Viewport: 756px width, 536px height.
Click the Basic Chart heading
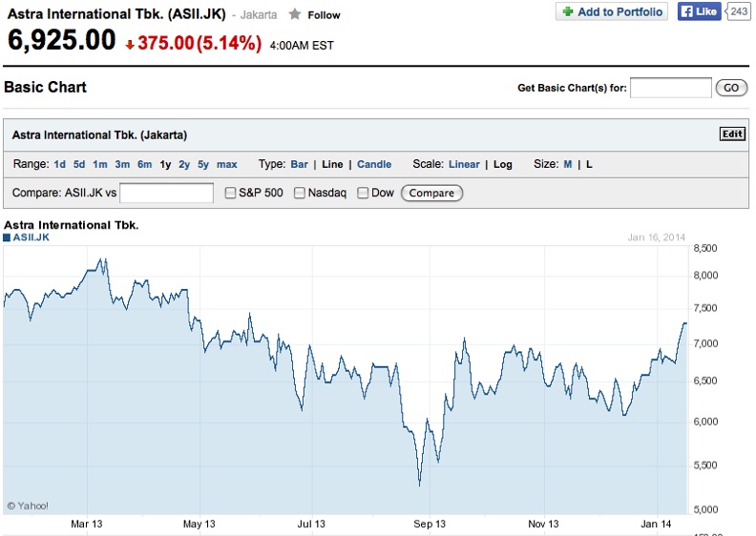tap(45, 87)
